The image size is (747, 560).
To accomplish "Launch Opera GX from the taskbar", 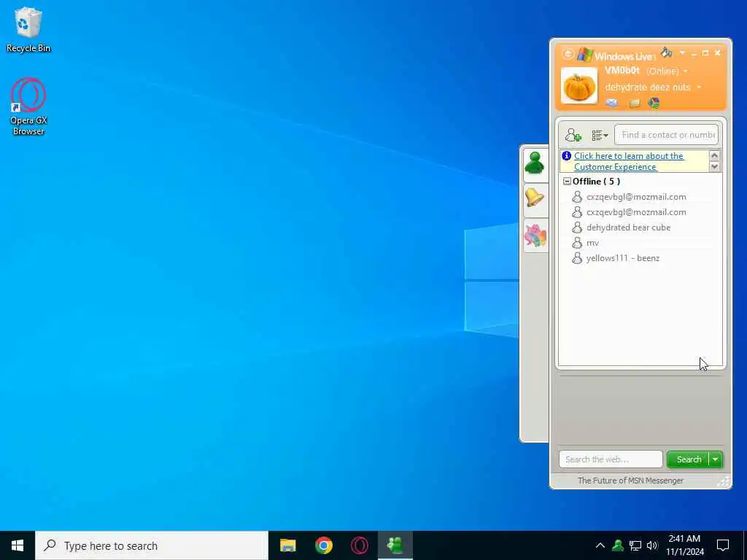I will coord(359,545).
